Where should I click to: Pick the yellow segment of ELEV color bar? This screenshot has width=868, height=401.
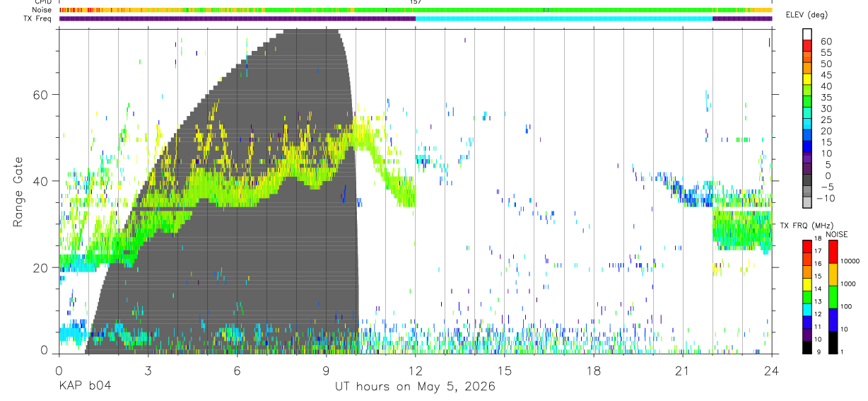(x=807, y=79)
